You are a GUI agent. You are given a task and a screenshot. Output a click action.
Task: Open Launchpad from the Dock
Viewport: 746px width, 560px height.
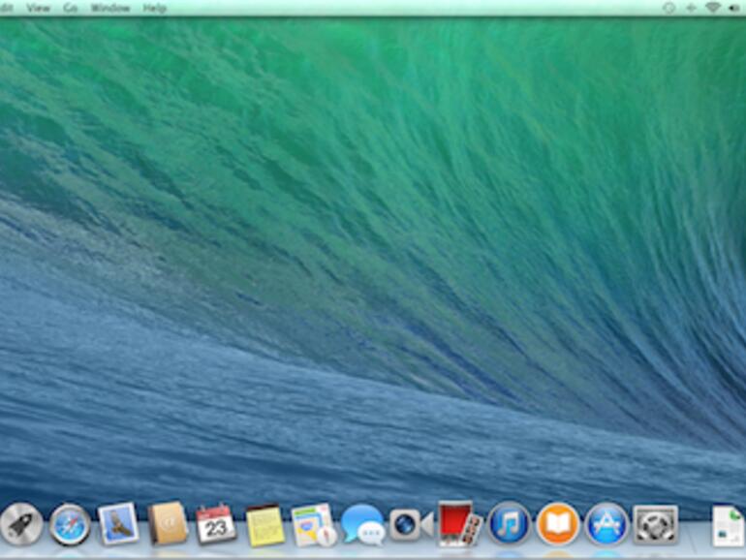(20, 524)
